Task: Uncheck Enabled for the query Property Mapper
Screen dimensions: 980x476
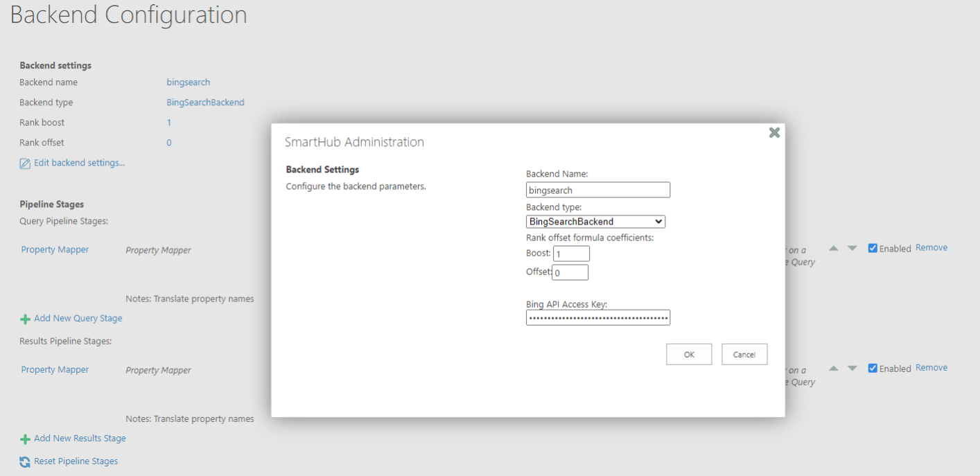Action: (873, 248)
